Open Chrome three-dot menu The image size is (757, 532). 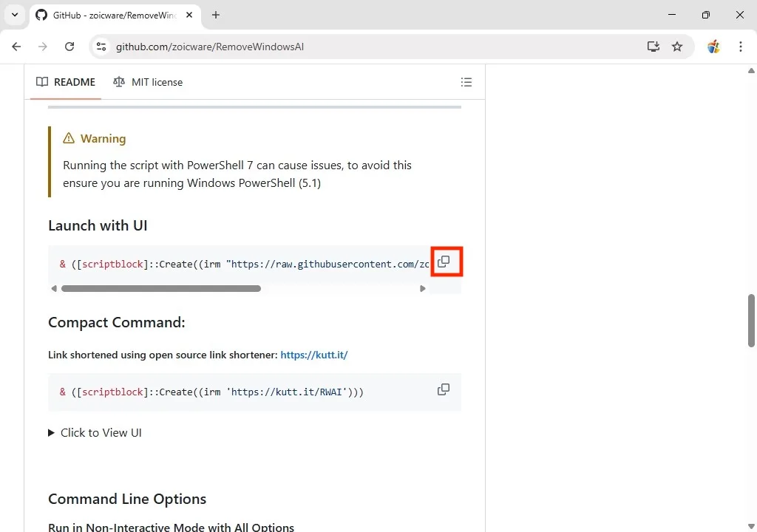click(741, 47)
